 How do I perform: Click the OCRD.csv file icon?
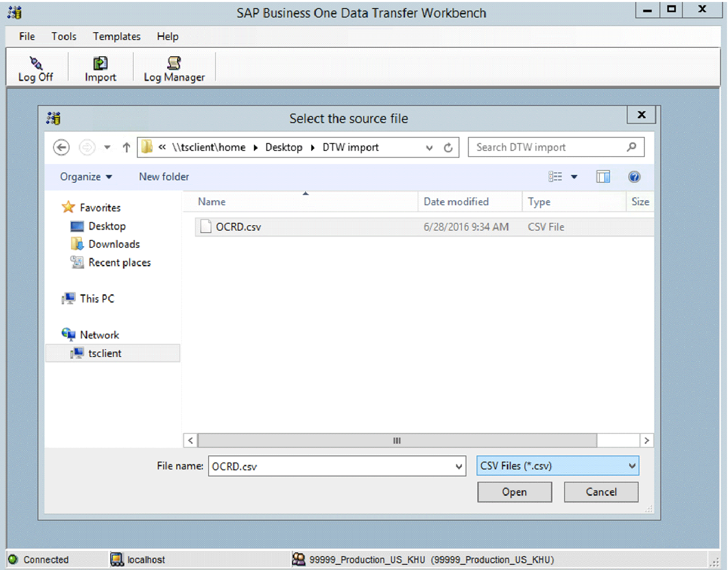coord(206,227)
